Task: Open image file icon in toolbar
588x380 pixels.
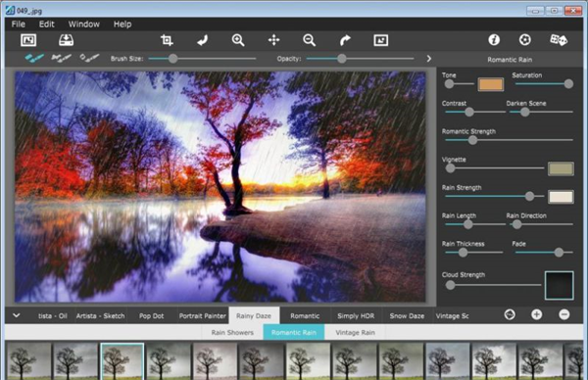Action: coord(28,40)
